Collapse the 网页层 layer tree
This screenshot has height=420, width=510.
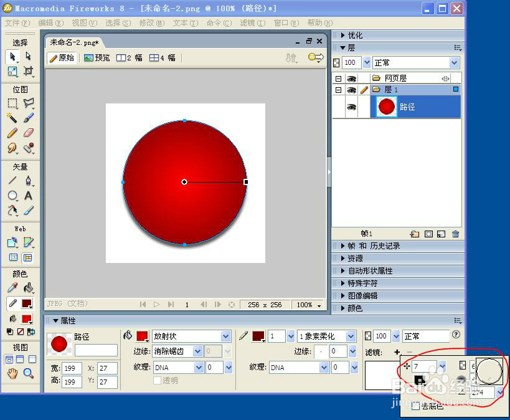click(x=338, y=79)
